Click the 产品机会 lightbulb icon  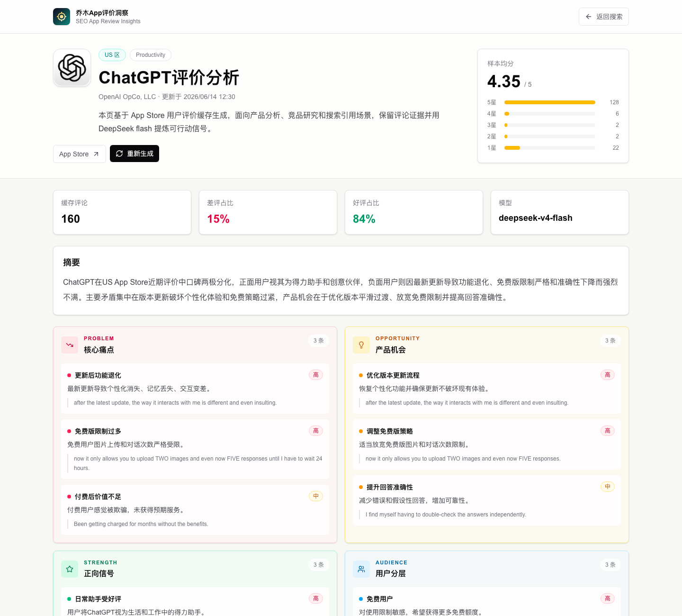(361, 345)
